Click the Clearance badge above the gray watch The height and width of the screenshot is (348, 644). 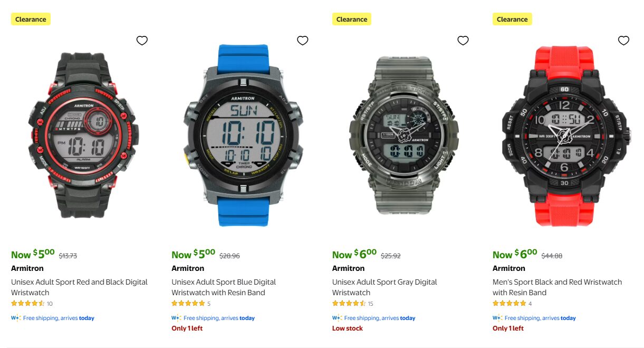[352, 19]
